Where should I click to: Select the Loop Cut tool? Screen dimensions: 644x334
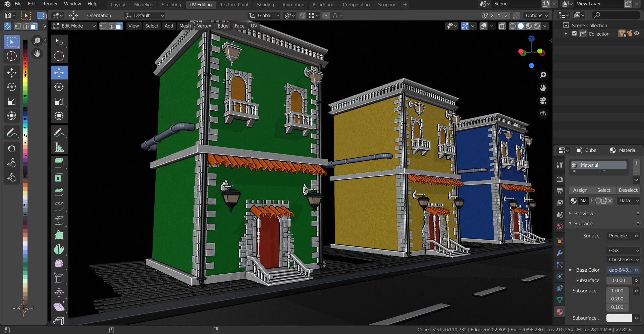point(59,206)
